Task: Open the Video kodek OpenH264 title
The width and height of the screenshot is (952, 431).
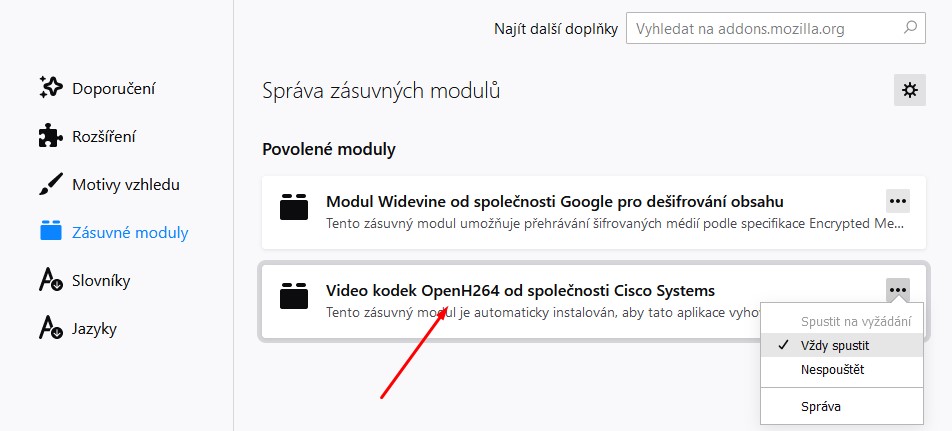Action: [520, 291]
